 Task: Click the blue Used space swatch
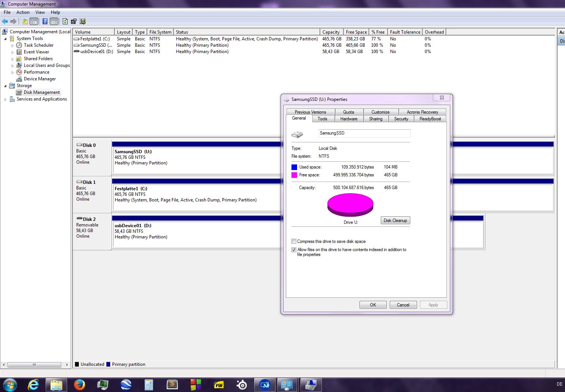(294, 167)
